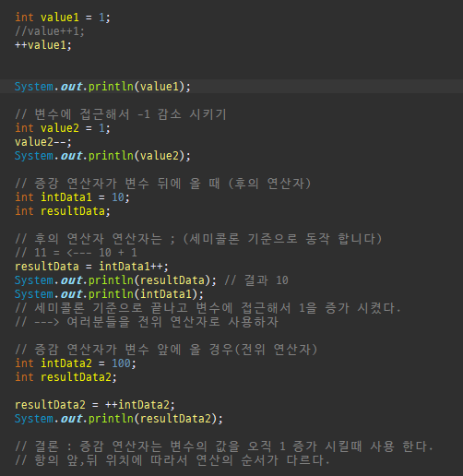Click 'System.out.println(resultData);' line
Image resolution: width=463 pixels, height=476 pixels.
[115, 280]
